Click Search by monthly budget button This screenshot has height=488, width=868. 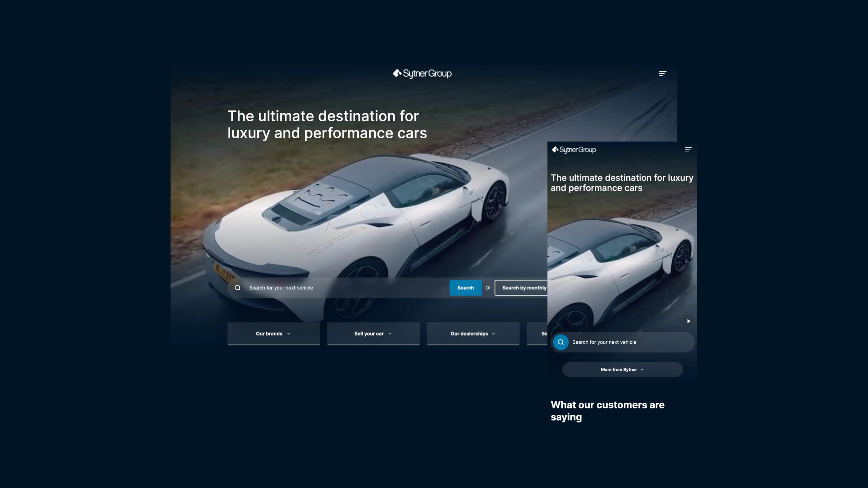pos(524,288)
